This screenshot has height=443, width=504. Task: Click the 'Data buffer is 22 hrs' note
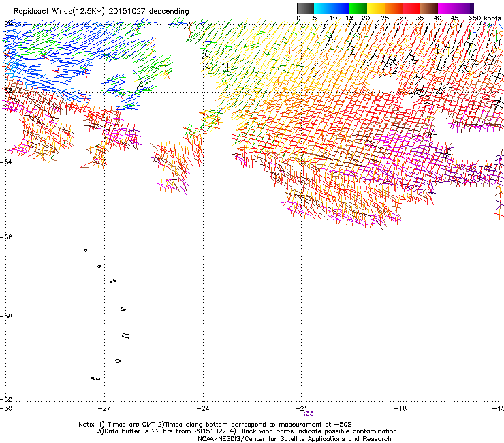click(x=247, y=431)
